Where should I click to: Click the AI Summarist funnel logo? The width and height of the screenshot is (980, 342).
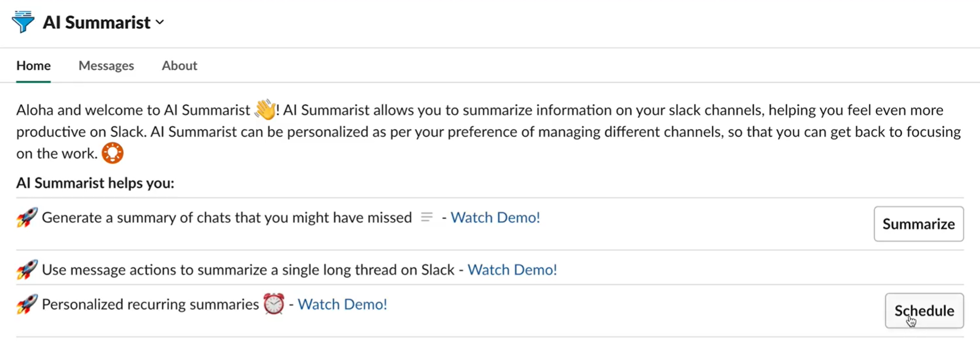tap(23, 22)
